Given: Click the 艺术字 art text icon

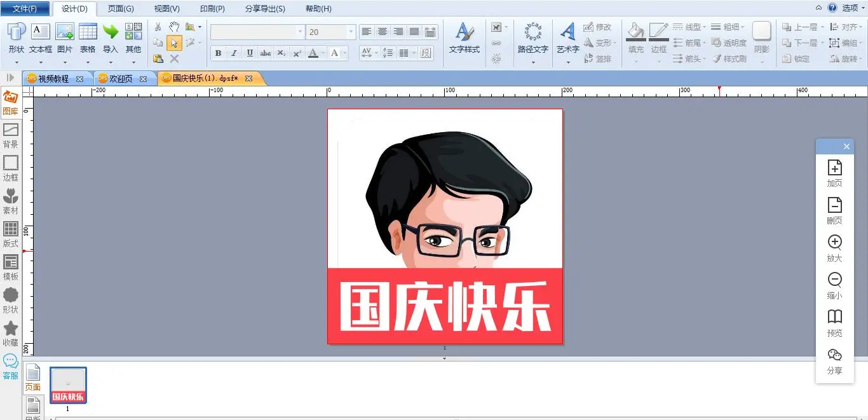Looking at the screenshot, I should pyautogui.click(x=567, y=37).
